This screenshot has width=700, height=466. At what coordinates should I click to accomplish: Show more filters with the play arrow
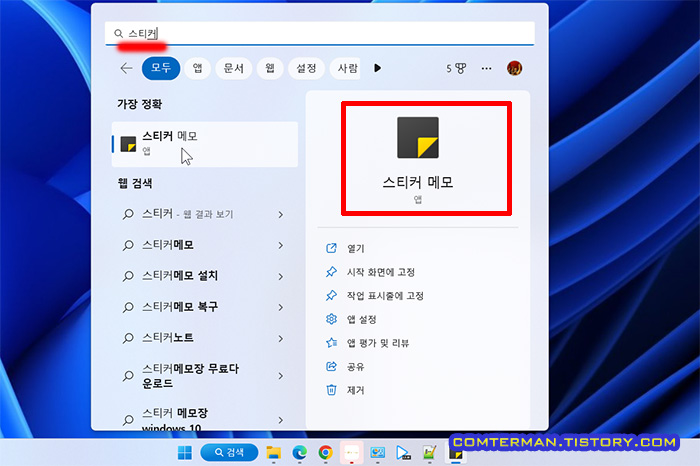coord(378,68)
